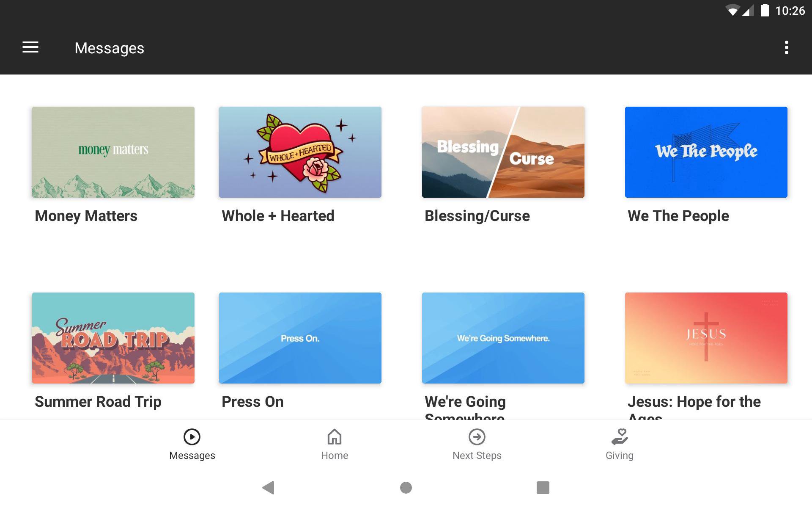Open the three-dot overflow menu
Viewport: 812px width, 508px height.
[786, 47]
